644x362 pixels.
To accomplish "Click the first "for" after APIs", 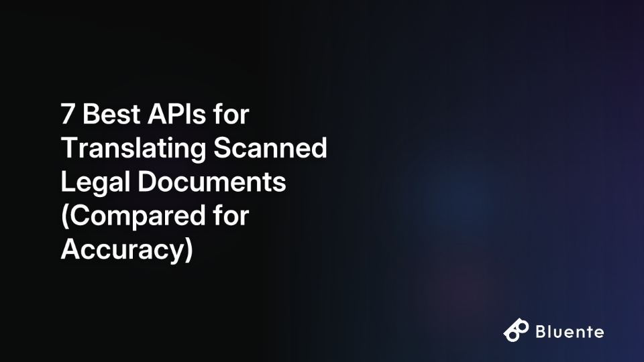I will pos(231,114).
